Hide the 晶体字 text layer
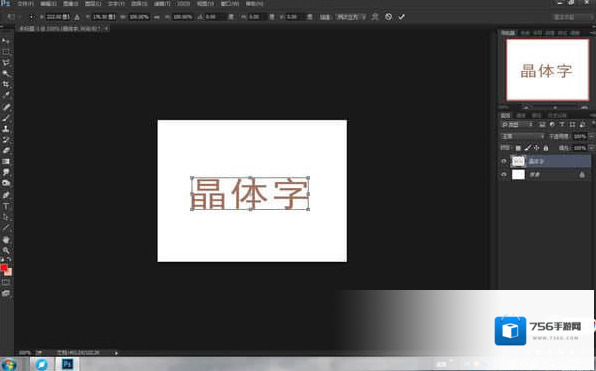The height and width of the screenshot is (371, 596). click(504, 161)
